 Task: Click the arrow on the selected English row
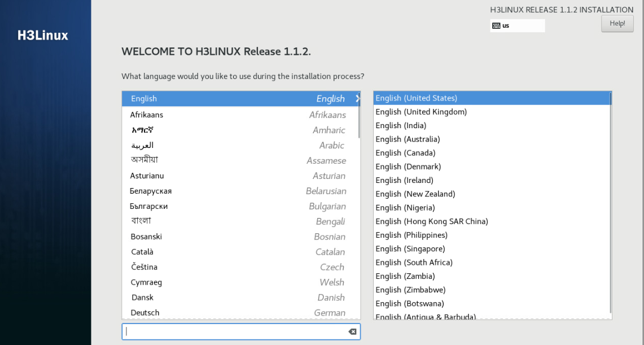pyautogui.click(x=357, y=99)
